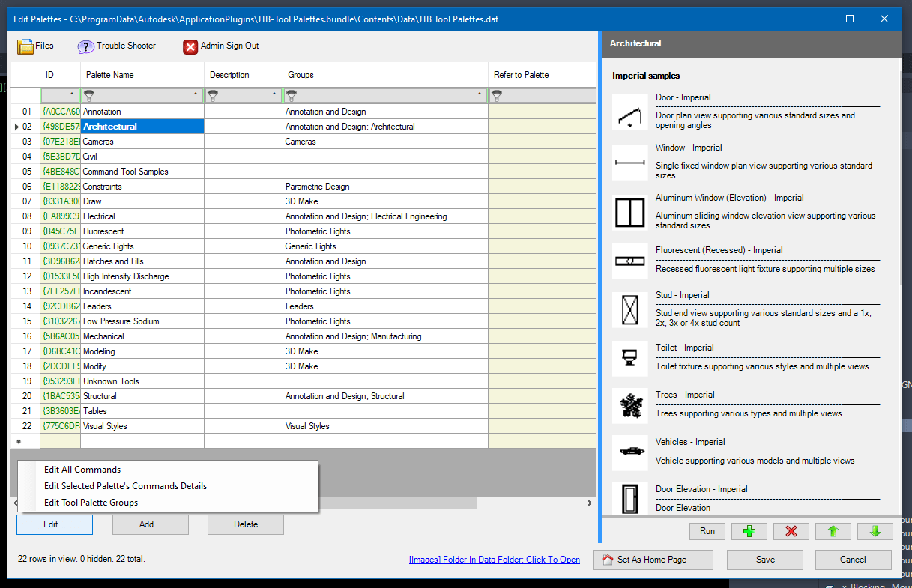Click the Door Elevation - Imperial icon
The image size is (912, 588).
(629, 498)
